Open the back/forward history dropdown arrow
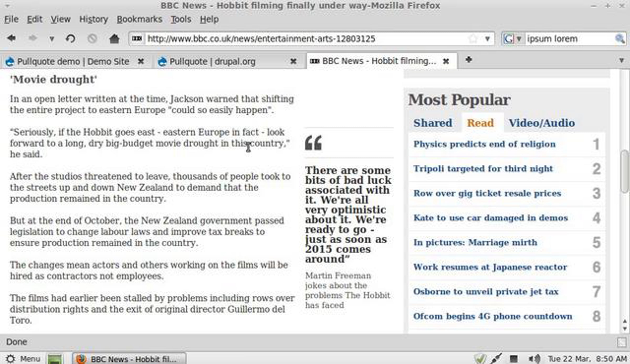The height and width of the screenshot is (364, 630). pos(52,39)
